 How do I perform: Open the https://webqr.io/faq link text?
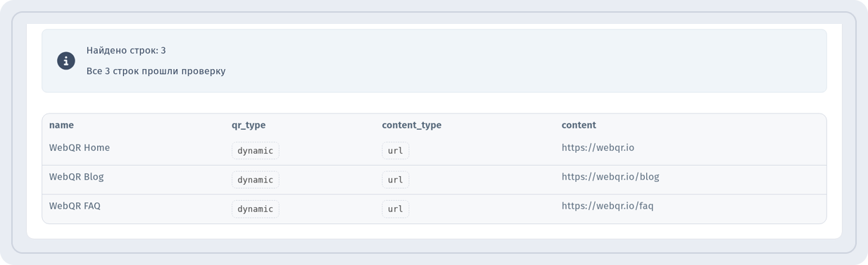608,207
